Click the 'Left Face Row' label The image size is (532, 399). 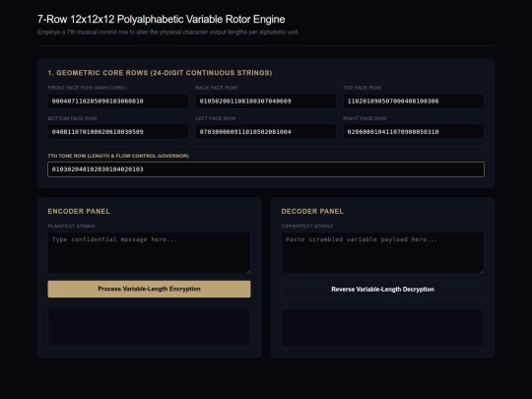[215, 118]
